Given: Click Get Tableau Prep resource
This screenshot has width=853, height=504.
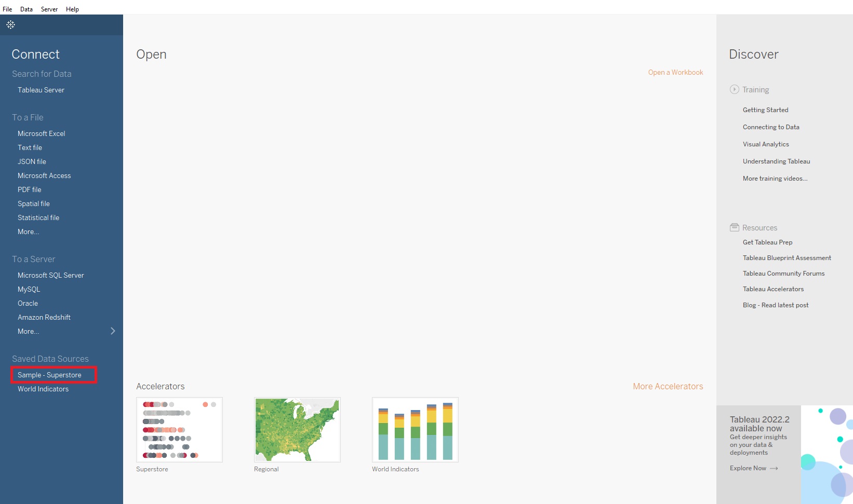Looking at the screenshot, I should click(x=767, y=242).
